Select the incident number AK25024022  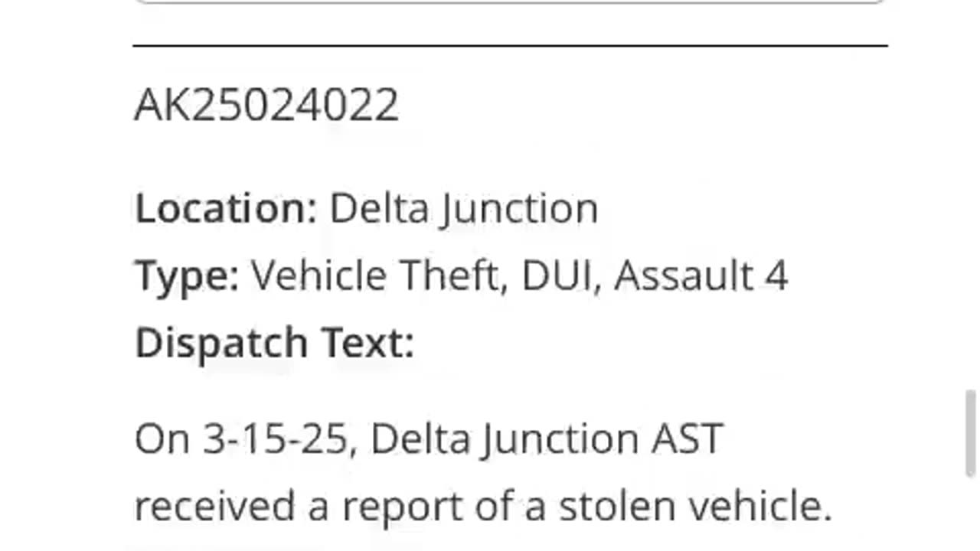pyautogui.click(x=266, y=105)
